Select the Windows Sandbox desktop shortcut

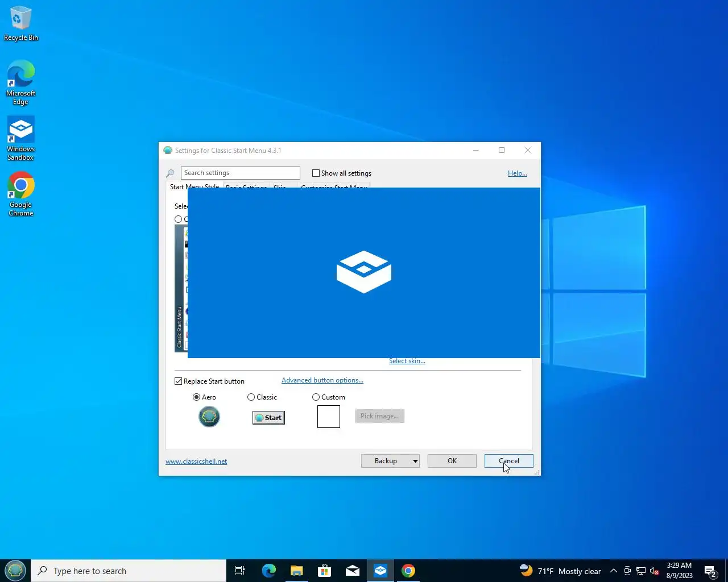point(21,138)
